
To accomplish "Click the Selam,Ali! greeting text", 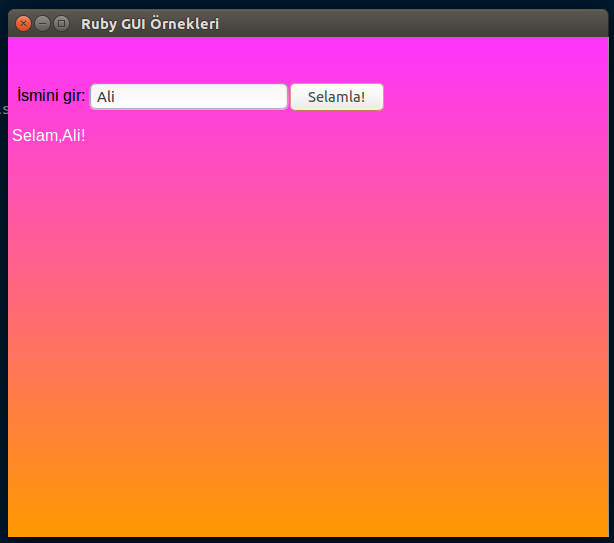I will pos(48,136).
